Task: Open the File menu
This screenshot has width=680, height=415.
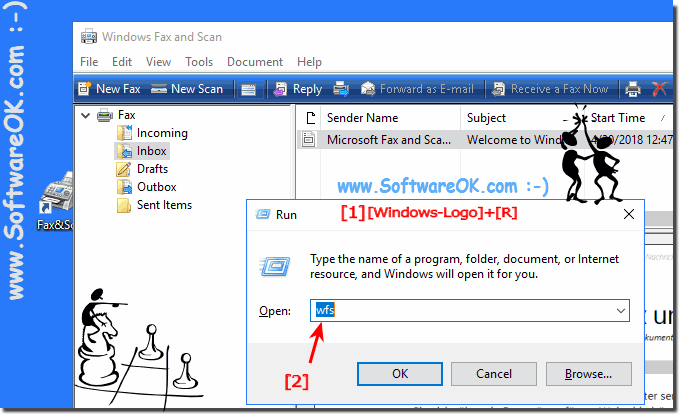Action: (89, 62)
